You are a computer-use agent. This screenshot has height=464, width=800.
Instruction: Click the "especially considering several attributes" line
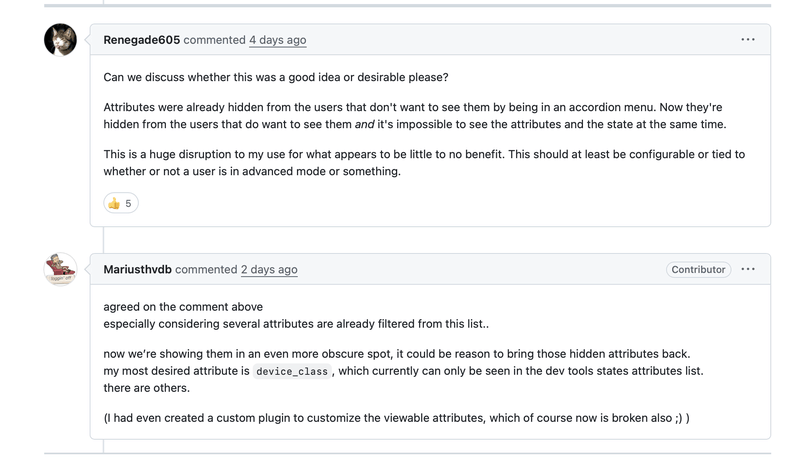pos(296,324)
